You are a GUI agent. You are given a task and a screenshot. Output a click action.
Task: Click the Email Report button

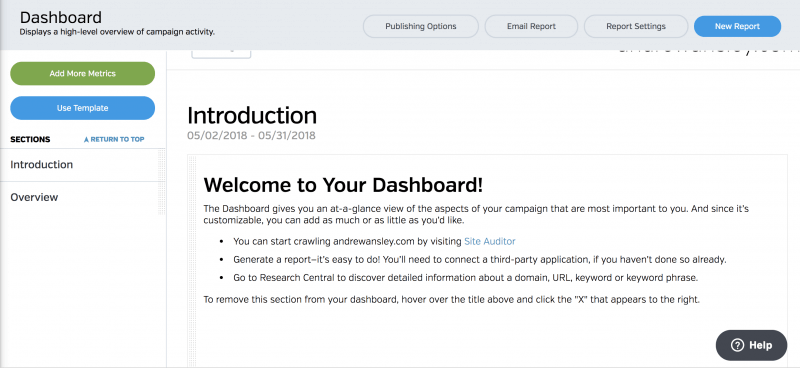(x=531, y=26)
